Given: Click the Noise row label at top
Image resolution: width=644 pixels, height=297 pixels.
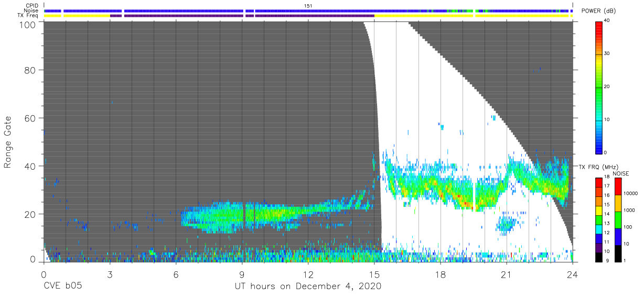Looking at the screenshot, I should click(31, 10).
